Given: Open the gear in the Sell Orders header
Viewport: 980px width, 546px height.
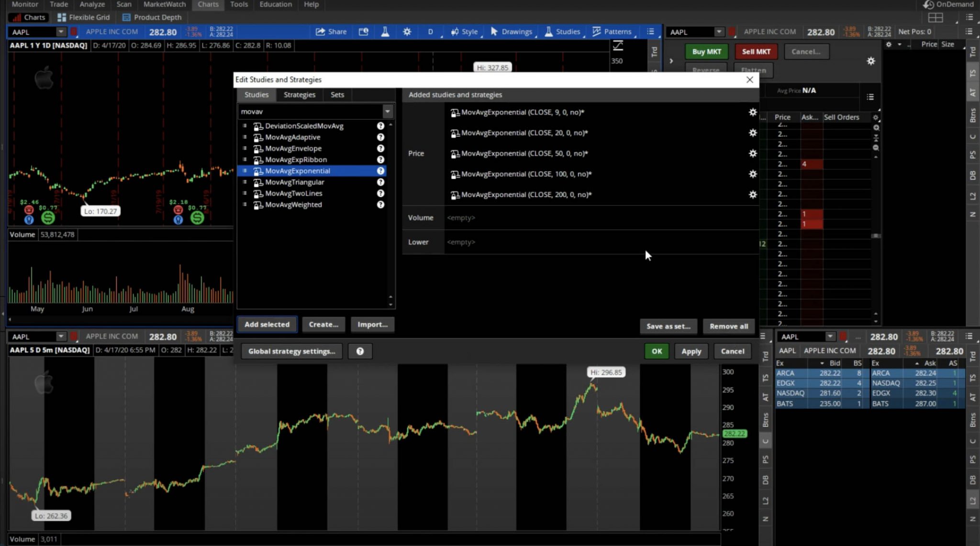Looking at the screenshot, I should click(x=876, y=117).
